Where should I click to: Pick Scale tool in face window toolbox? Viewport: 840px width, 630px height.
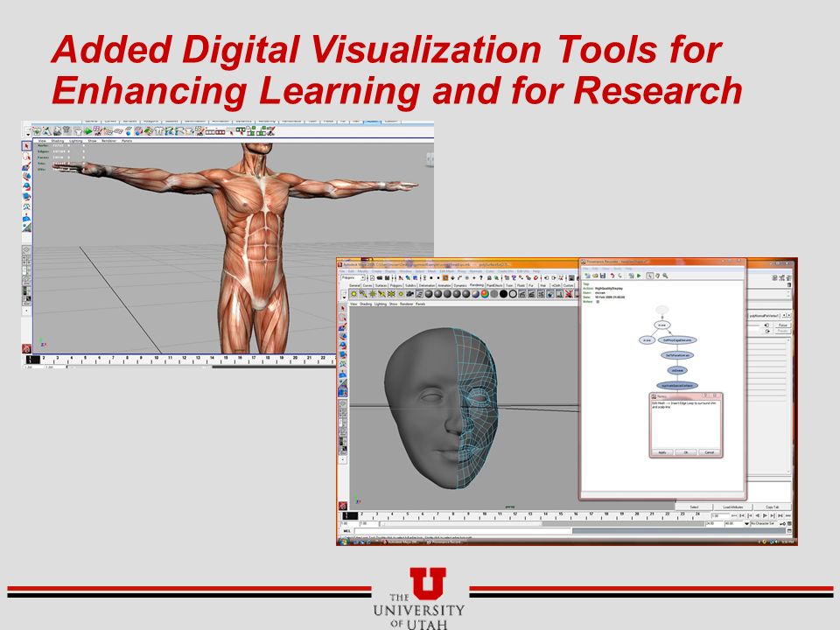(x=343, y=354)
